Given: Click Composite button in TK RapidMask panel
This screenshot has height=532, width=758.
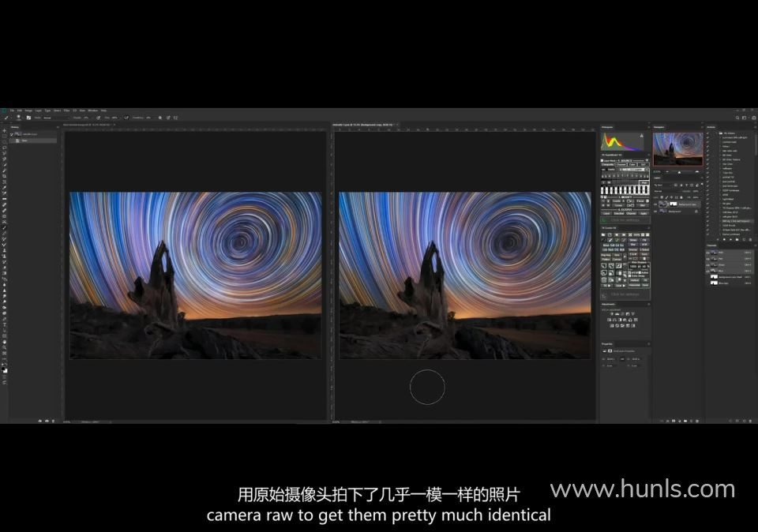Looking at the screenshot, I should tap(608, 164).
